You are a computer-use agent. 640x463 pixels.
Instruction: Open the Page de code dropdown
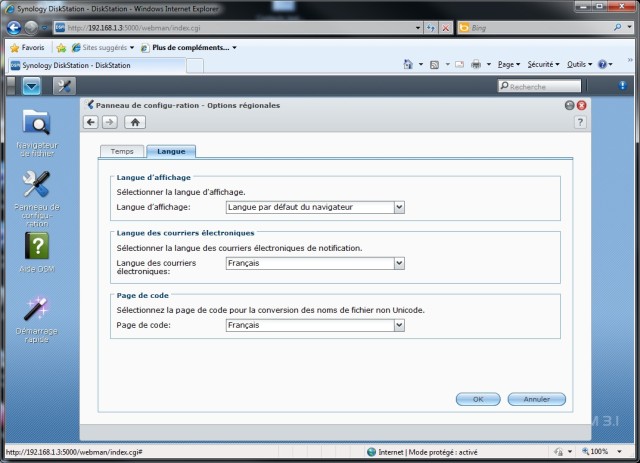(399, 325)
